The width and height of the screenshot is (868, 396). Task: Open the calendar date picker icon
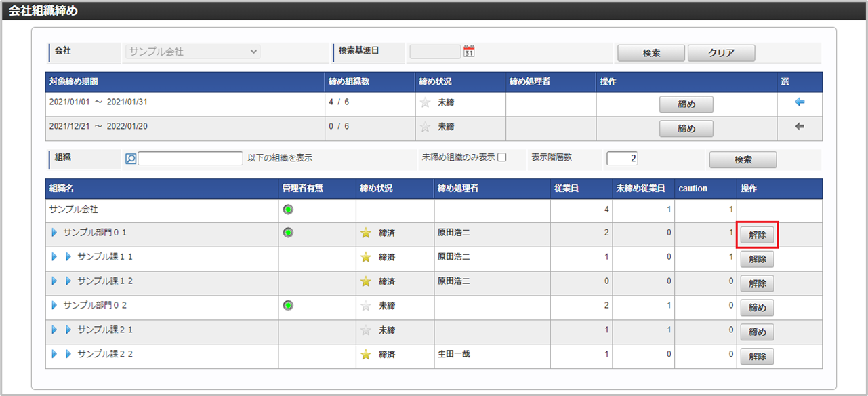click(x=469, y=52)
